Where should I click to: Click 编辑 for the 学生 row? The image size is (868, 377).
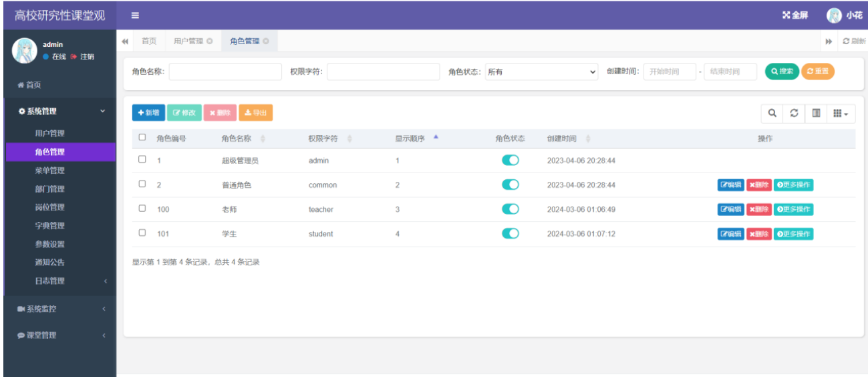(x=731, y=234)
